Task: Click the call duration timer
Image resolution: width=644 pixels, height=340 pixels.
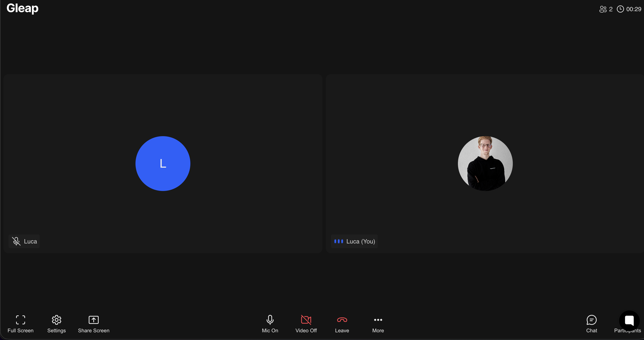Action: point(633,9)
